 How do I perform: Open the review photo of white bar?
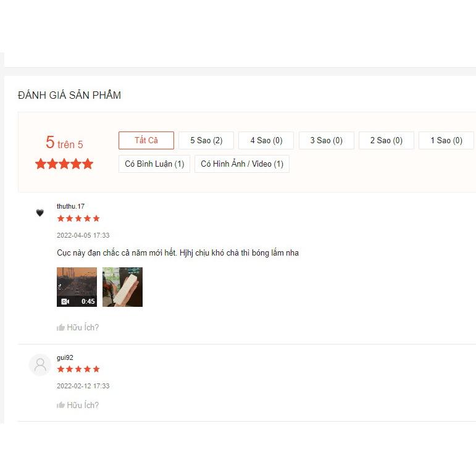click(x=122, y=287)
